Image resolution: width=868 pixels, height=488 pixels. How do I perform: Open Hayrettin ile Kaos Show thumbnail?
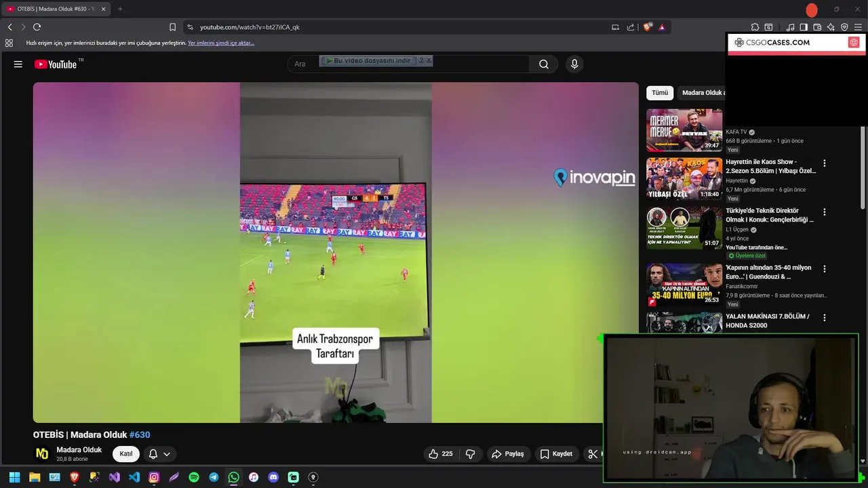click(x=684, y=179)
